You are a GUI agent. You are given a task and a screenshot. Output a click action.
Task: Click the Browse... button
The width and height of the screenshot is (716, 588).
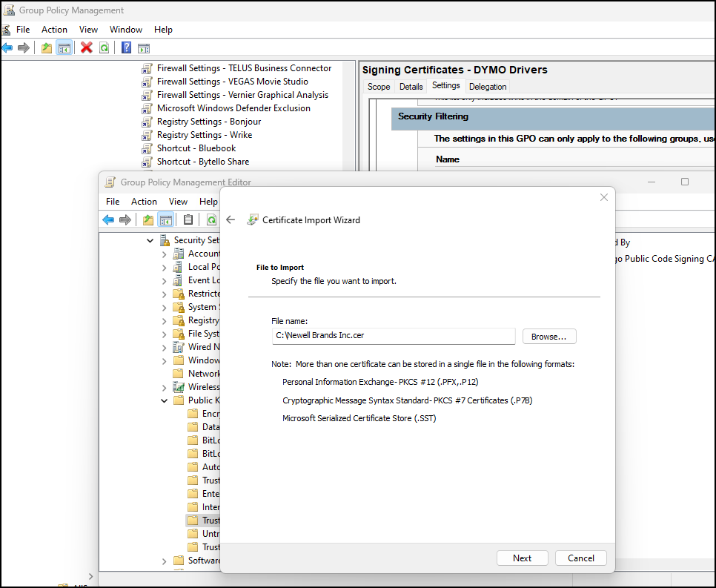click(549, 337)
